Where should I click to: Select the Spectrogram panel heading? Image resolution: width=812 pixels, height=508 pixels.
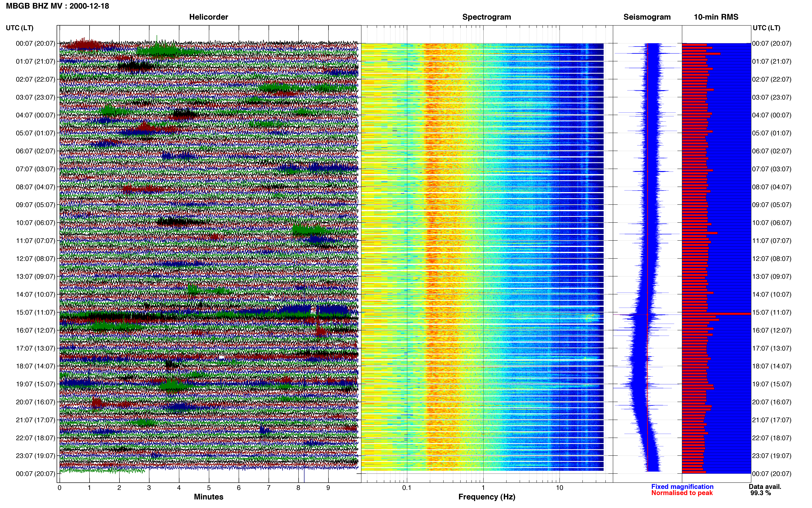point(487,17)
